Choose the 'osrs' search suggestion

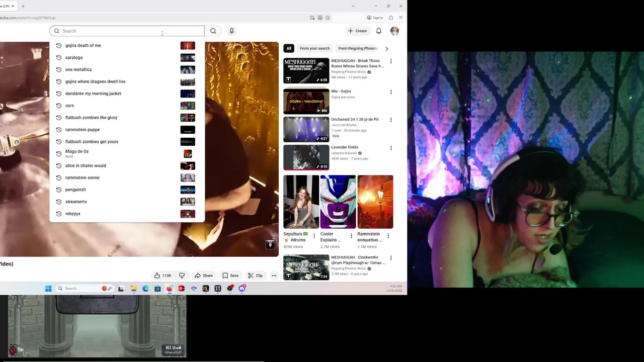(x=127, y=106)
